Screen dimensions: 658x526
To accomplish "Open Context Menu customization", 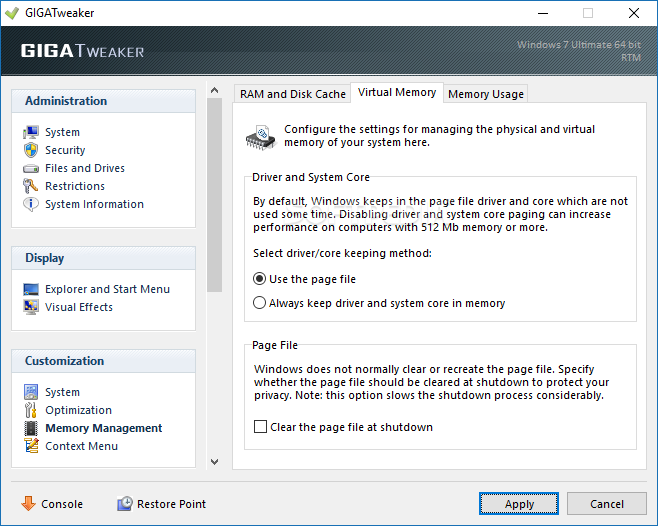I will coord(81,447).
